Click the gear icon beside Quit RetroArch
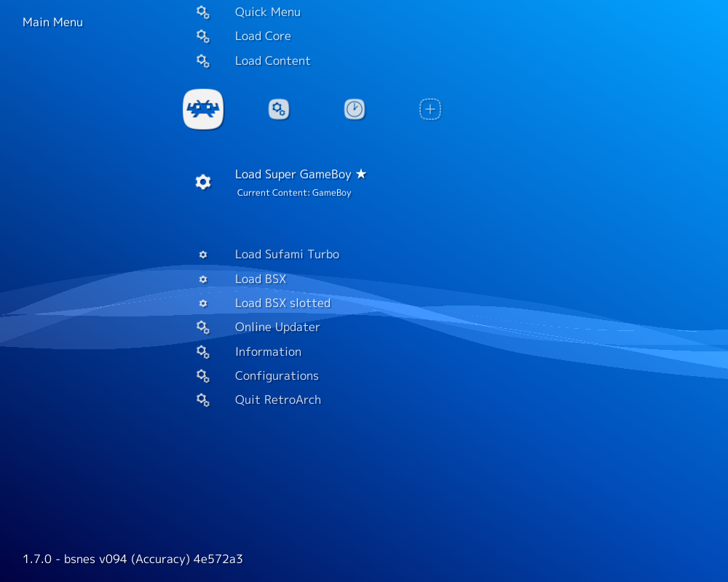This screenshot has height=582, width=728. [203, 400]
